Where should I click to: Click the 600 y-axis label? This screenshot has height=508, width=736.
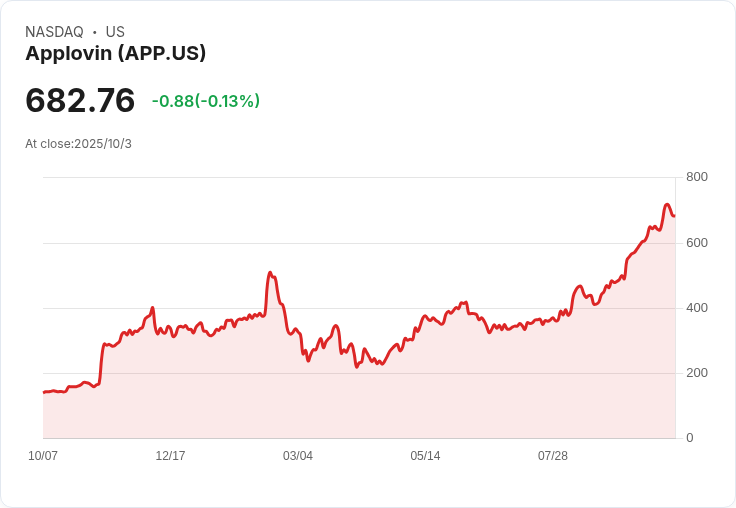696,243
